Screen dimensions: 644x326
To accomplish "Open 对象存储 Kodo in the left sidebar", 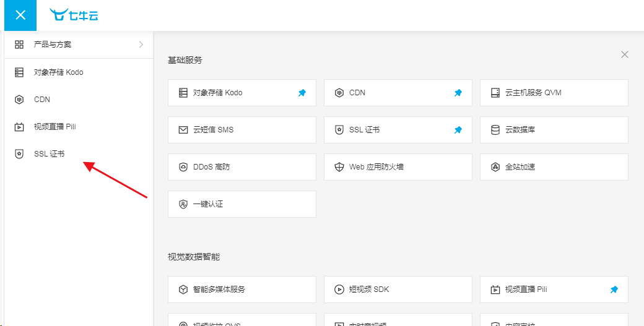I will (79, 72).
